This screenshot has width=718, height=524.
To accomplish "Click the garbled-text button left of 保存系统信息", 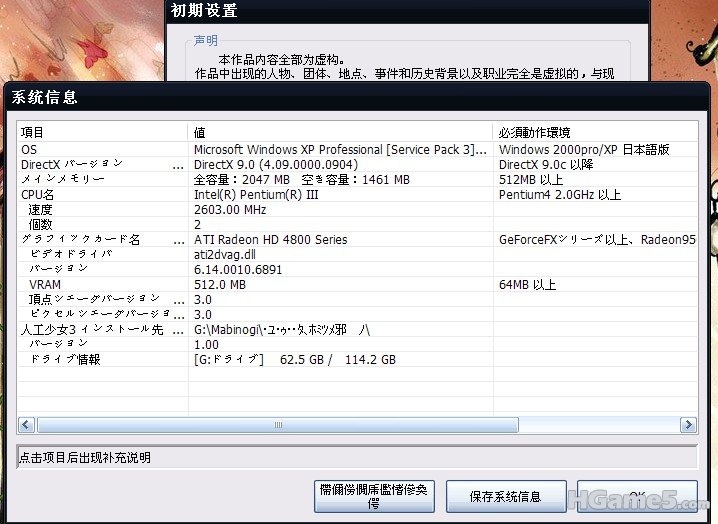I will 374,497.
